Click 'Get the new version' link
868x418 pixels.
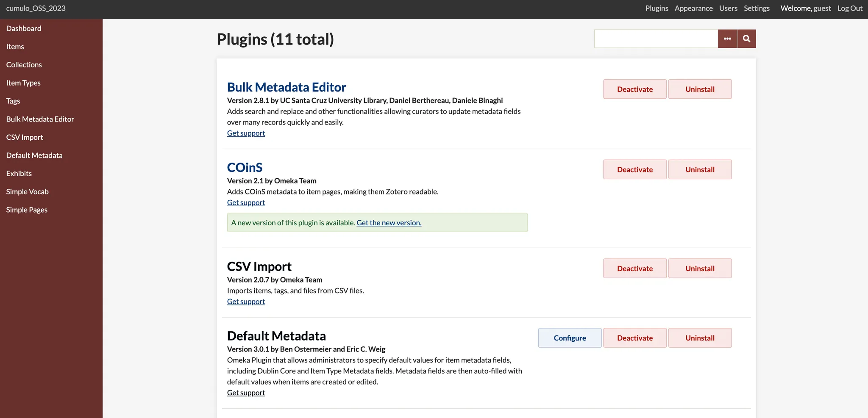pos(389,223)
